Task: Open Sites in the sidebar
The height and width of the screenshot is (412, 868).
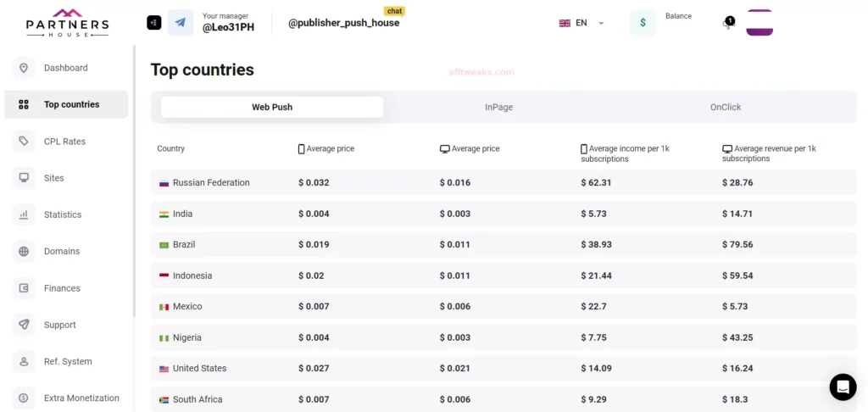Action: [x=54, y=178]
